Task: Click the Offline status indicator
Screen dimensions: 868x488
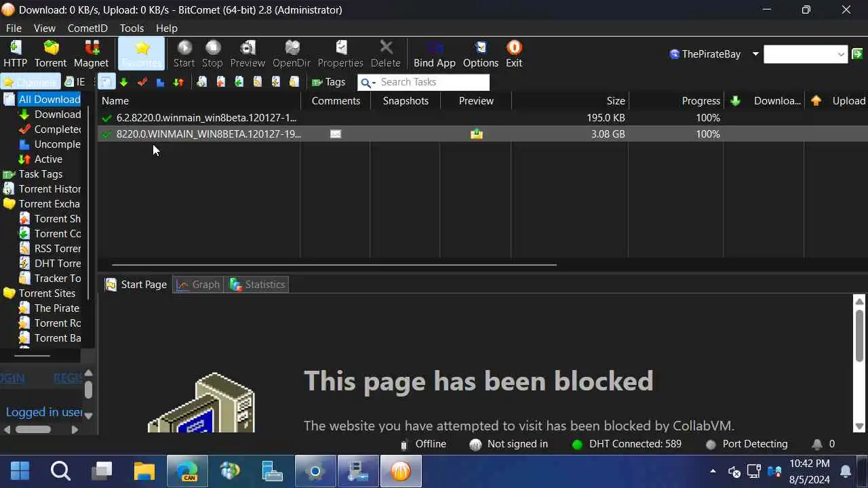Action: click(x=422, y=445)
